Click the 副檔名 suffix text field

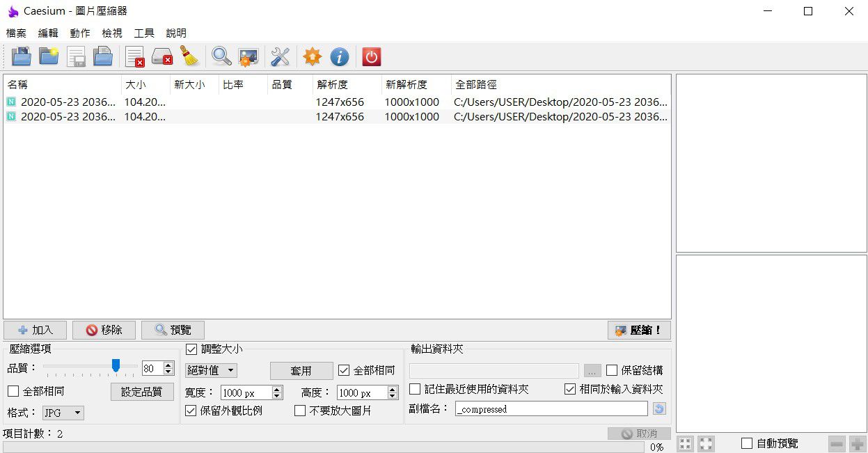point(551,409)
